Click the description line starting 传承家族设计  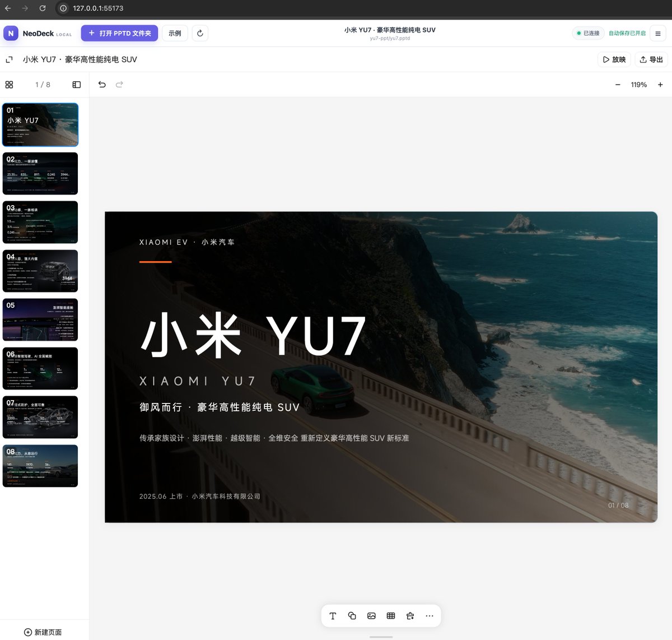(x=274, y=438)
